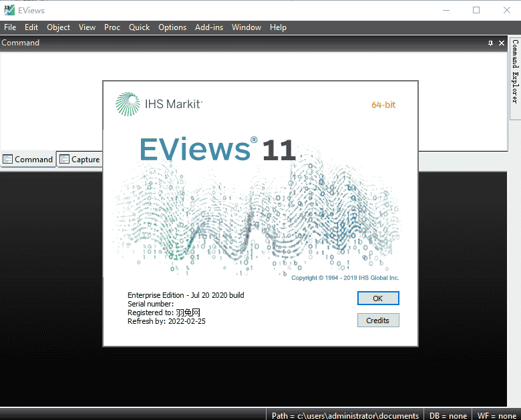Click the DB = none status indicator
Screen dimensions: 521x420
click(448, 415)
